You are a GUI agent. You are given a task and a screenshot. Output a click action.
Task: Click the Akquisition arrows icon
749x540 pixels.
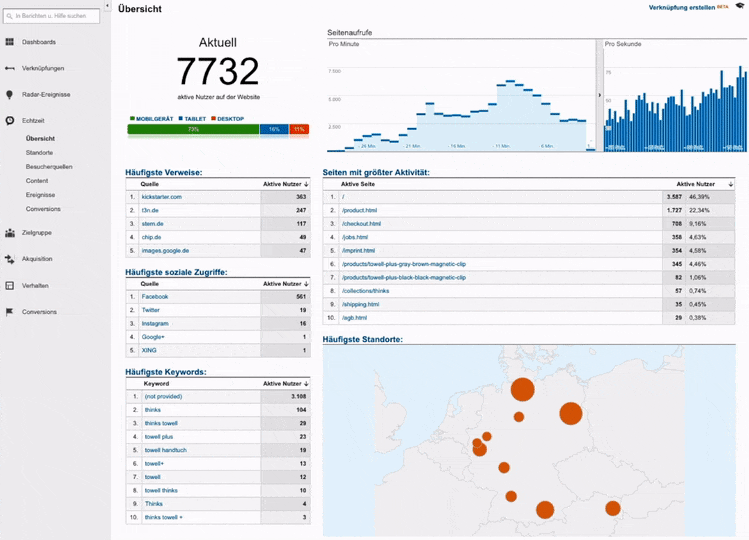(x=10, y=259)
